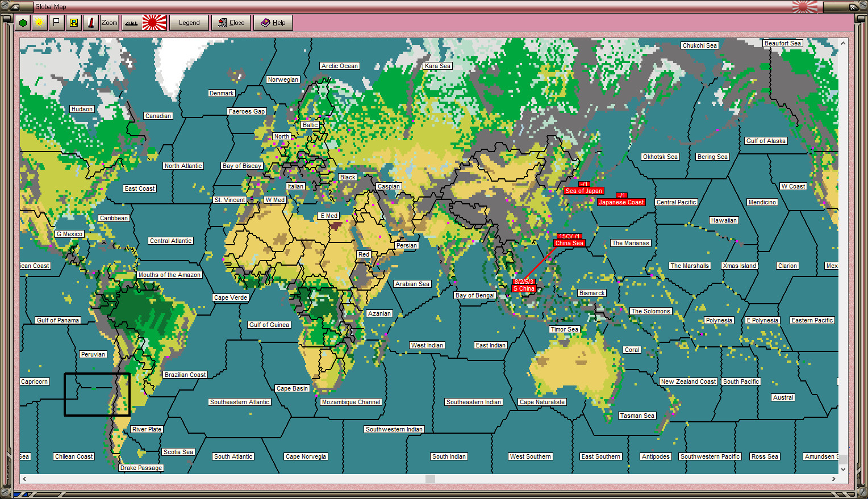Screen dimensions: 868x499
Task: Click the red and black tower icon
Action: (x=90, y=23)
